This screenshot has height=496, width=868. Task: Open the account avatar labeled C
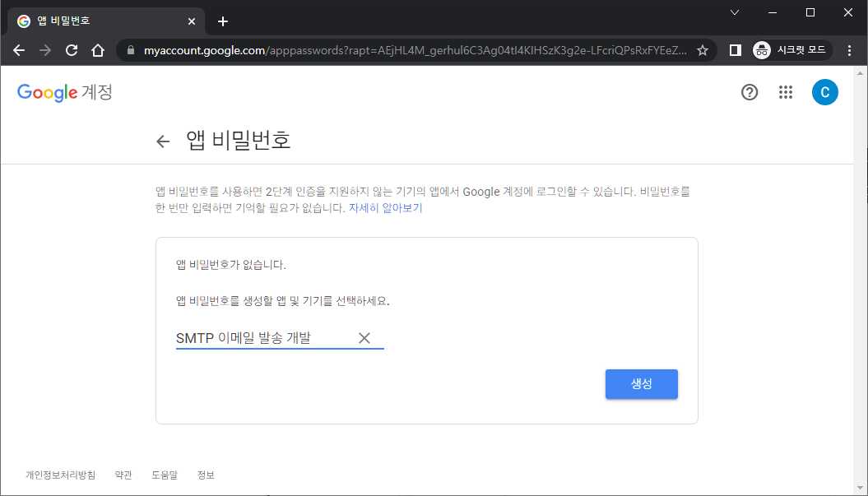(825, 92)
